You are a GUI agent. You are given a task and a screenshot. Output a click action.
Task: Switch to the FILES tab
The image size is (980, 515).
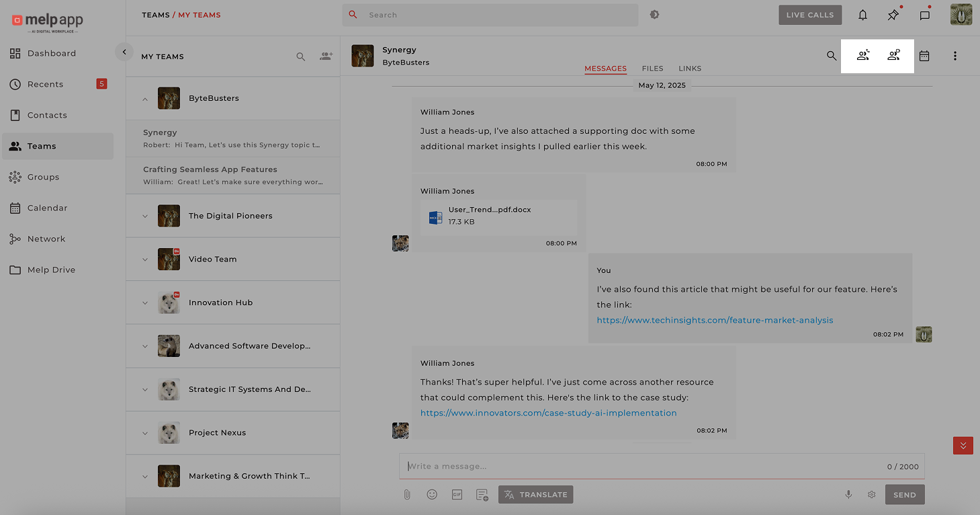(652, 69)
